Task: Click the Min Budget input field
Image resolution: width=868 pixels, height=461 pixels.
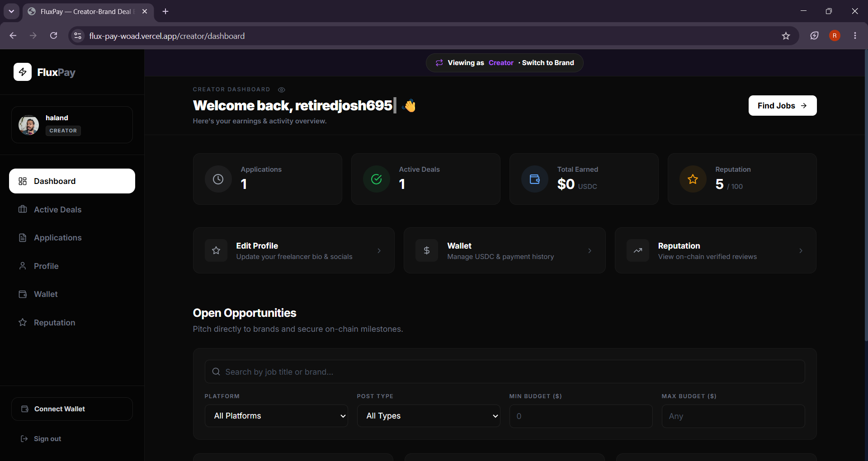Action: 581,416
